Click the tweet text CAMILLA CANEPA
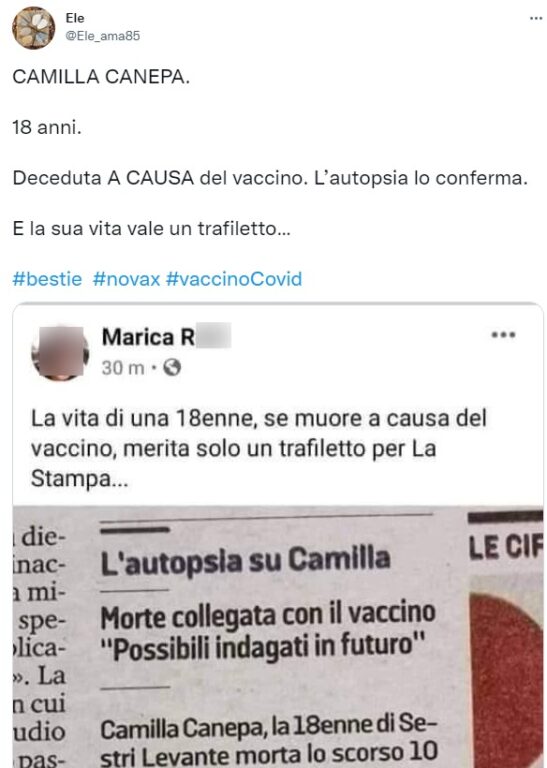Viewport: 547px width, 768px height. (x=101, y=77)
